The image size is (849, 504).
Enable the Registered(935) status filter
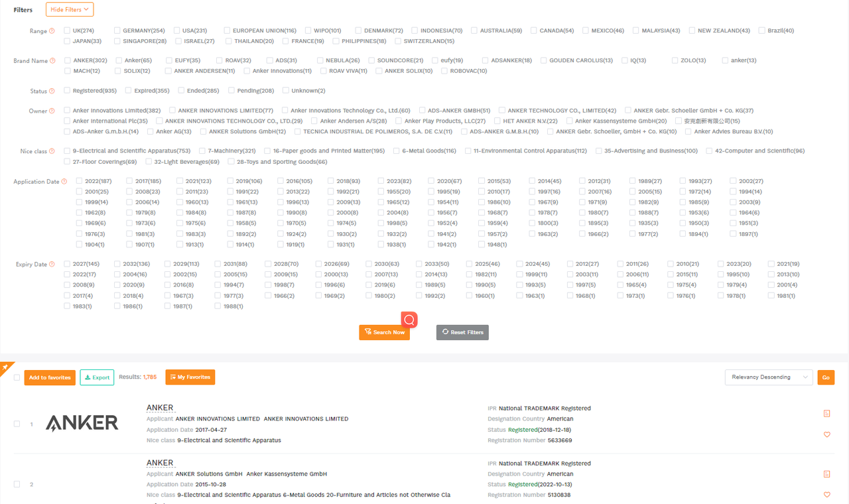(68, 90)
